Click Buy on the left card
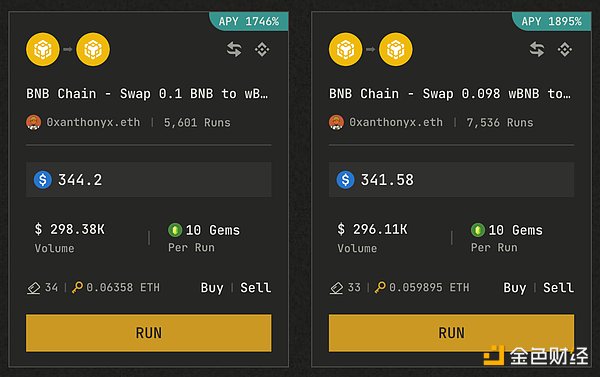 tap(212, 288)
